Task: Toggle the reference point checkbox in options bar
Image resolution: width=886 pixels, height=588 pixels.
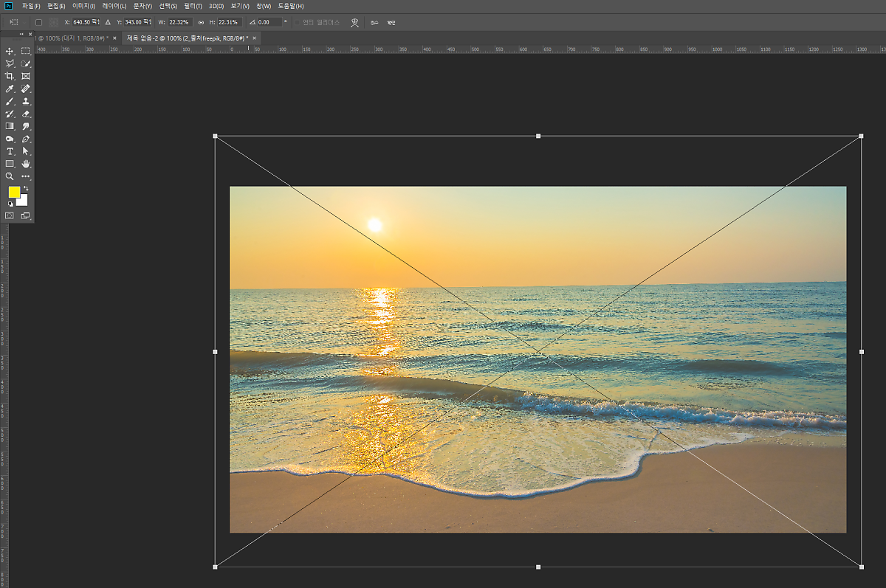Action: coord(38,22)
